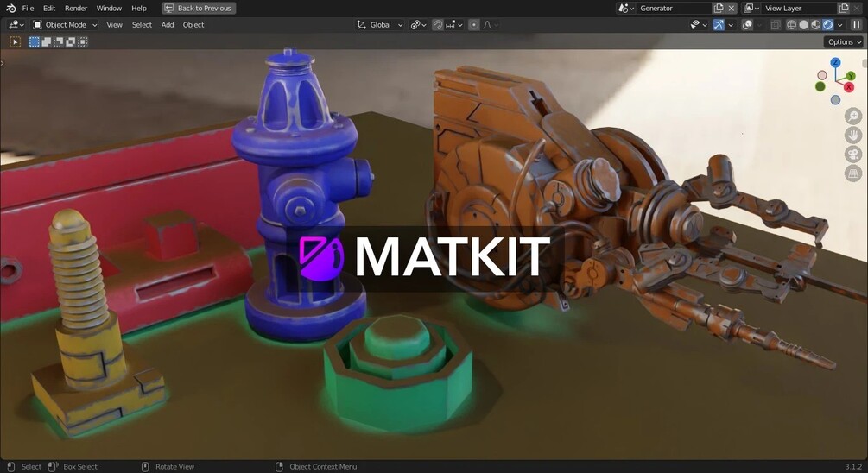Viewport: 868px width, 473px height.
Task: Click the zoom view magnifier icon
Action: click(x=853, y=117)
